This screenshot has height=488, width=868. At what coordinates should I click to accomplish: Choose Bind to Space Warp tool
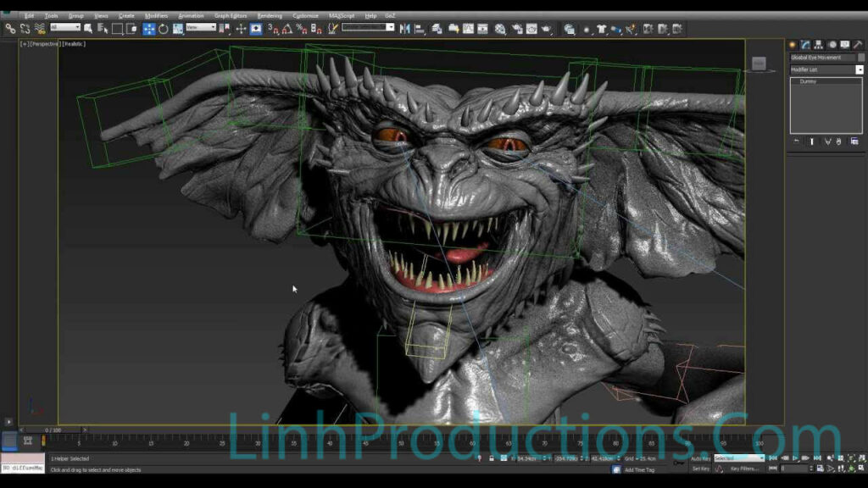(40, 29)
